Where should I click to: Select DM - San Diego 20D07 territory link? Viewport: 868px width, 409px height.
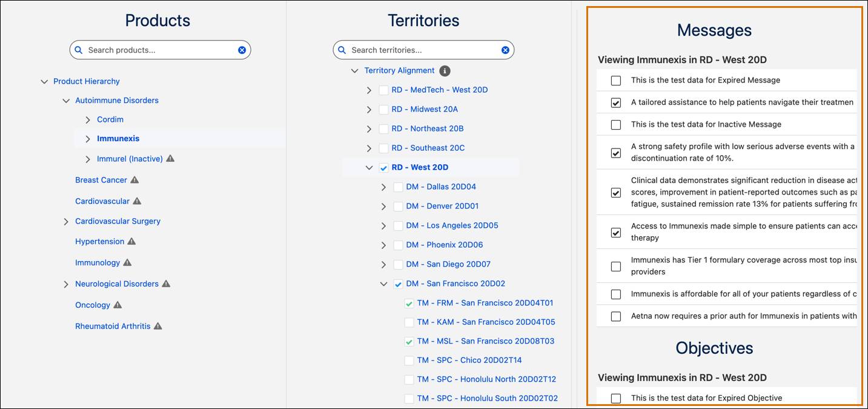click(x=448, y=264)
